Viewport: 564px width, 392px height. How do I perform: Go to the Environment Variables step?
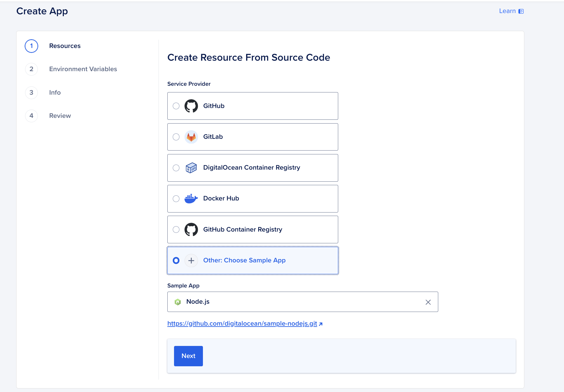coord(83,69)
